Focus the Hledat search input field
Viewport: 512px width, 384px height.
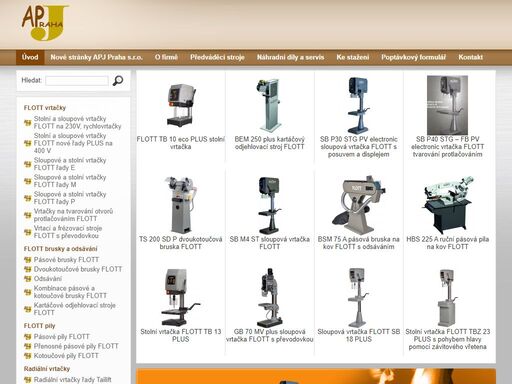77,81
